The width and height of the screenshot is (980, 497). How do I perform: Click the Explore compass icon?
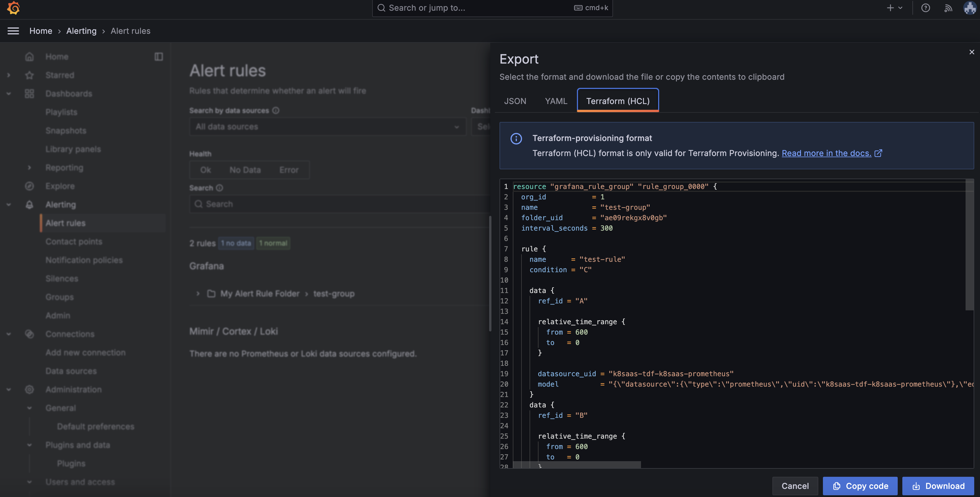tap(29, 186)
